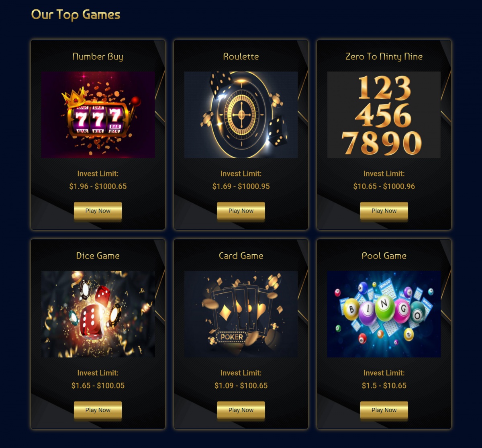Select the Zero To Ninty Nine title

click(384, 57)
